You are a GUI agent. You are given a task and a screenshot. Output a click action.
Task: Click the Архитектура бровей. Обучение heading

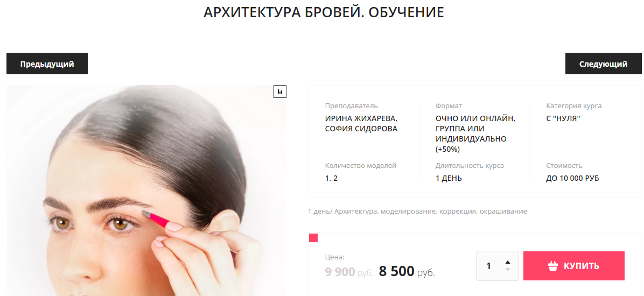tap(324, 12)
